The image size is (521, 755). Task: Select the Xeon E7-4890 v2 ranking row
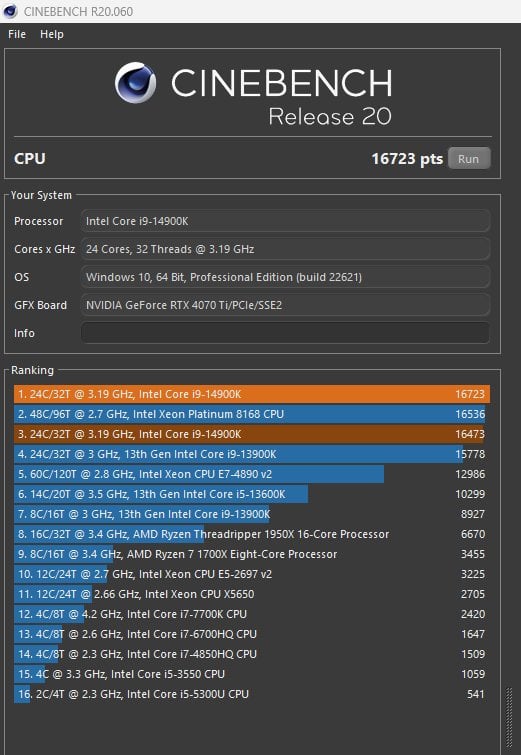coord(252,474)
